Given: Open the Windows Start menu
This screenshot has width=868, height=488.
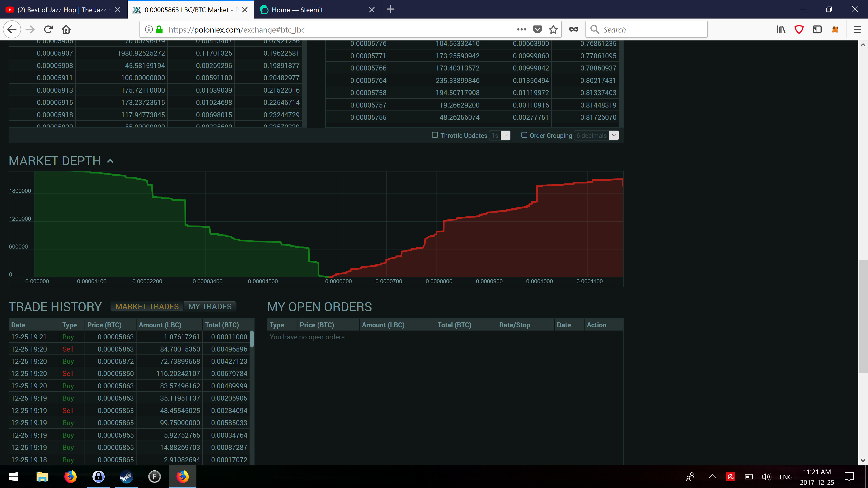Looking at the screenshot, I should coord(13,476).
